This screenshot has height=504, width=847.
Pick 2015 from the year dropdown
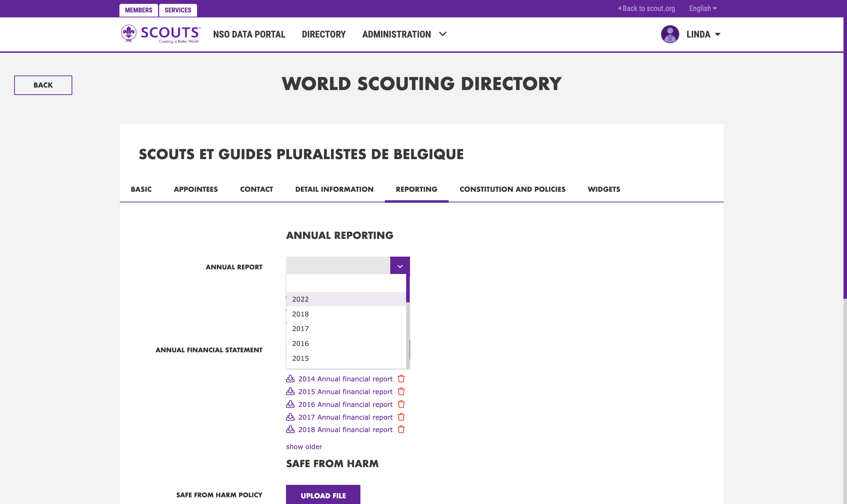346,358
